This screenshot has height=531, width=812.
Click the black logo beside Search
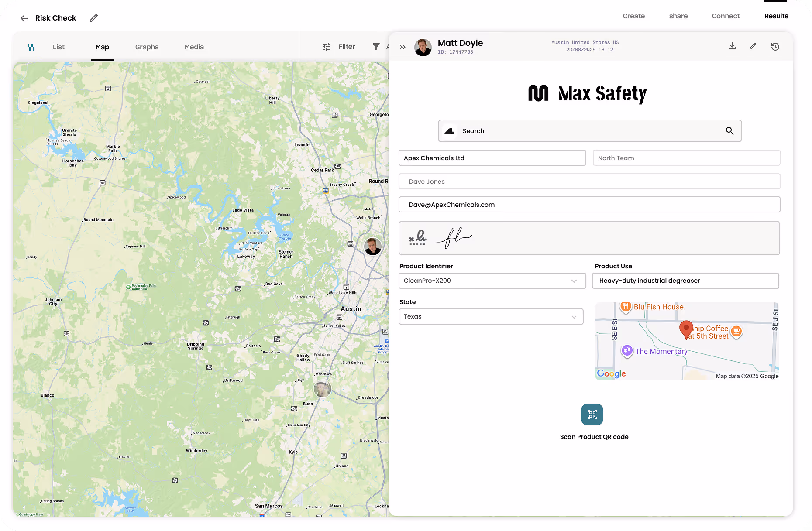[449, 131]
